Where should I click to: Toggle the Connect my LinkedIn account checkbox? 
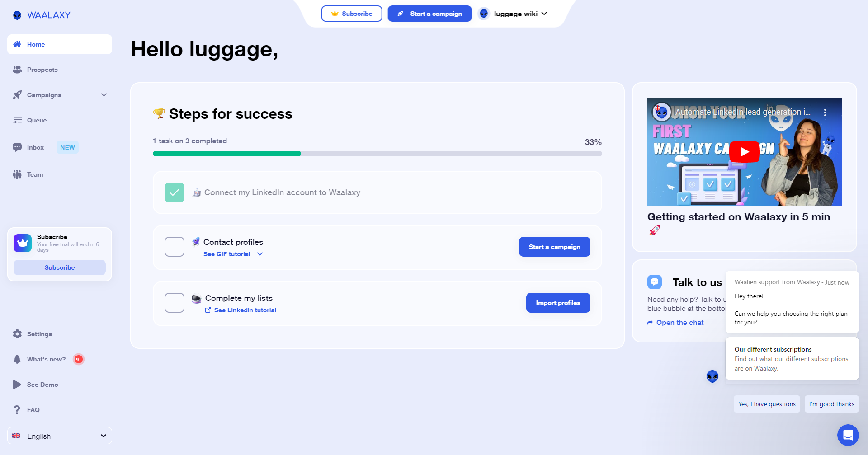[x=175, y=192]
